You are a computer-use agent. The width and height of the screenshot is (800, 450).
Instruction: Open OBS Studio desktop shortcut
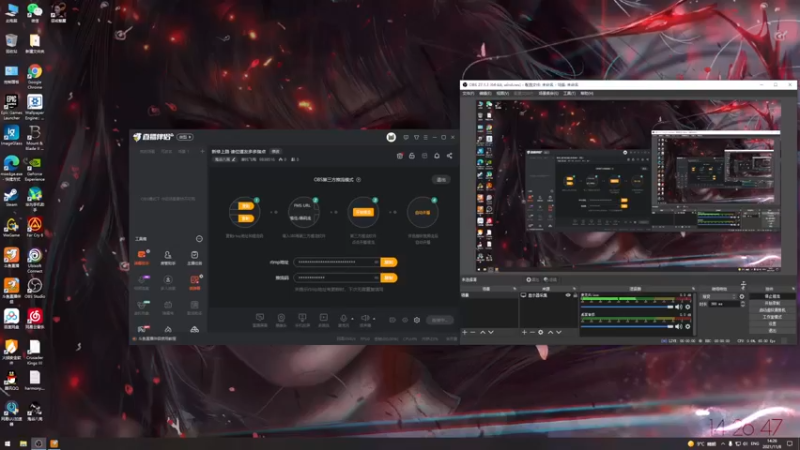35,289
